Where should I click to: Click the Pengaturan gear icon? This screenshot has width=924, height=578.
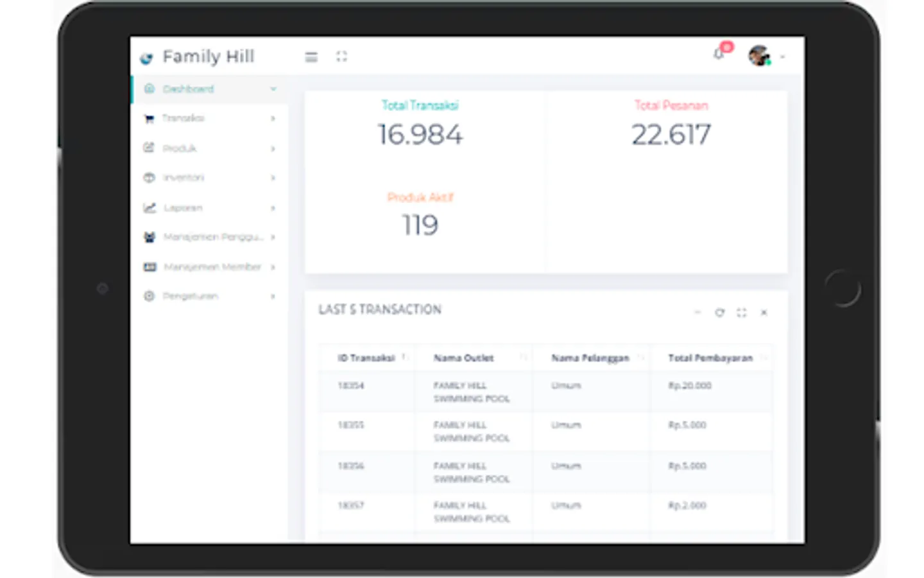[150, 296]
